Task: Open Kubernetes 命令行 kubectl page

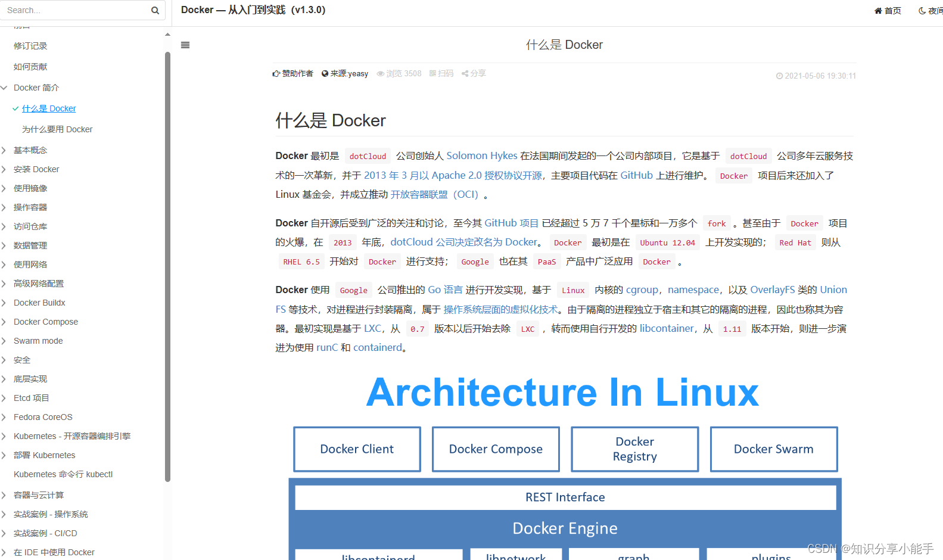Action: pyautogui.click(x=63, y=474)
